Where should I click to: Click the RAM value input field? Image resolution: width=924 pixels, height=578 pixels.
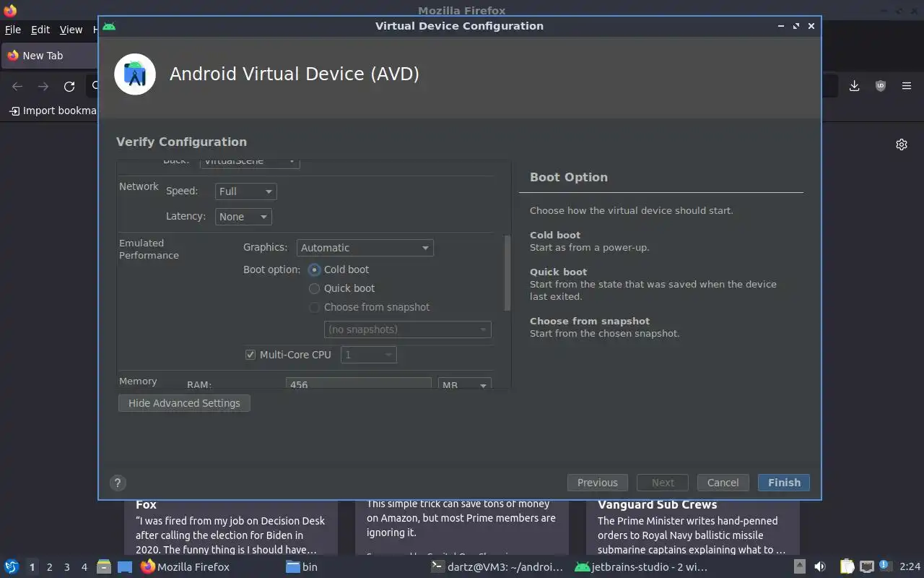pos(359,384)
